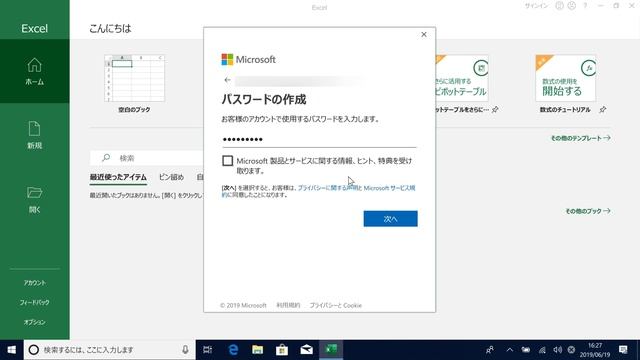The width and height of the screenshot is (640, 360).
Task: Select Open (開く) in Excel sidebar
Action: [x=35, y=199]
